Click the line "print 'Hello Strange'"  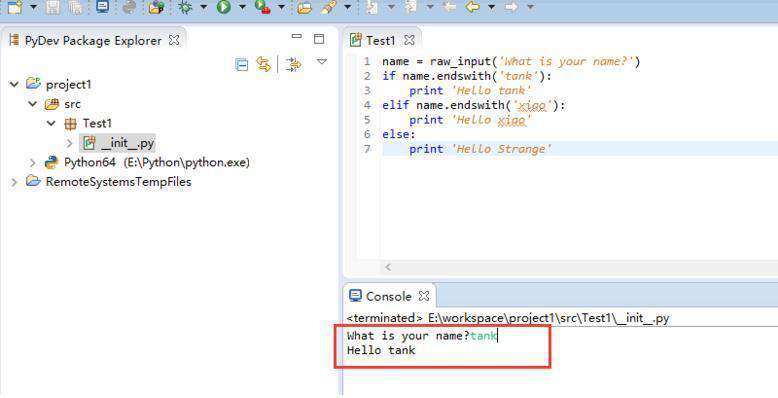[480, 149]
